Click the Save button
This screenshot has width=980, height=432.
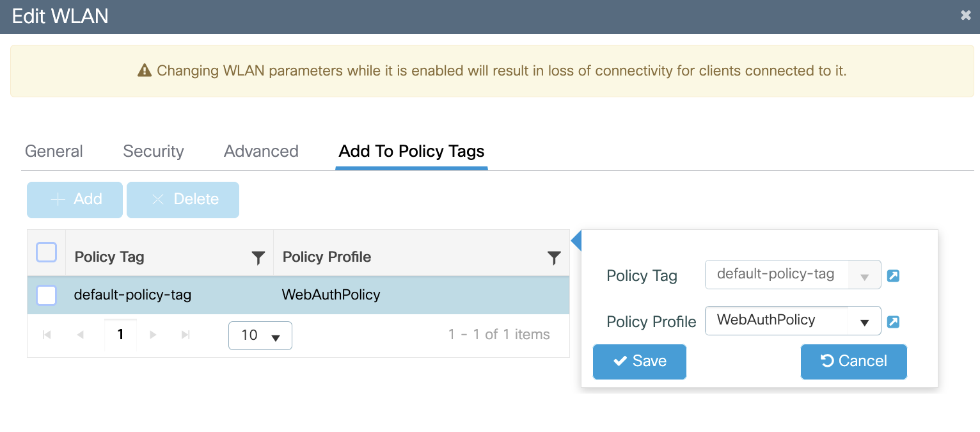point(639,362)
